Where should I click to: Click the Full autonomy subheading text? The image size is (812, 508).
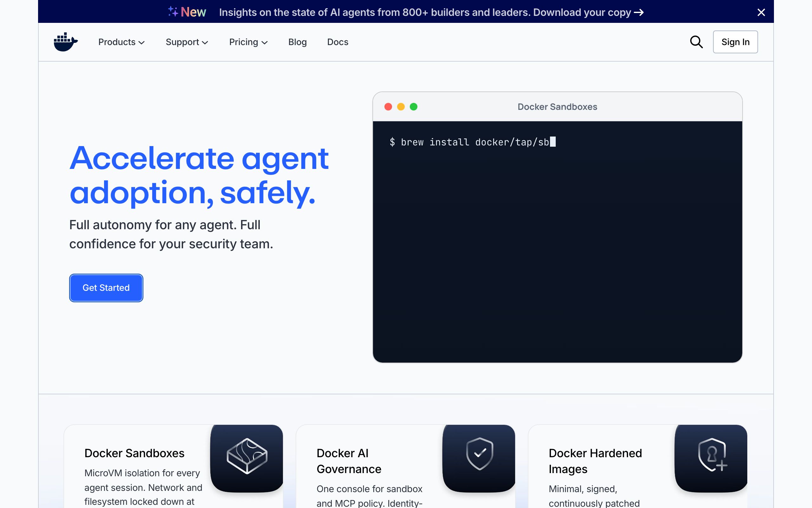[171, 234]
